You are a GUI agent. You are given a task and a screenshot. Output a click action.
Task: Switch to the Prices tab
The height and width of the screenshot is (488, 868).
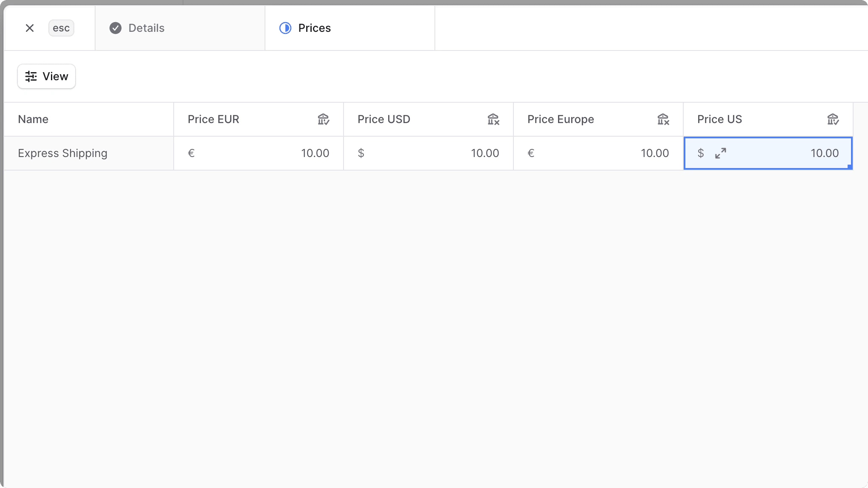(x=314, y=28)
